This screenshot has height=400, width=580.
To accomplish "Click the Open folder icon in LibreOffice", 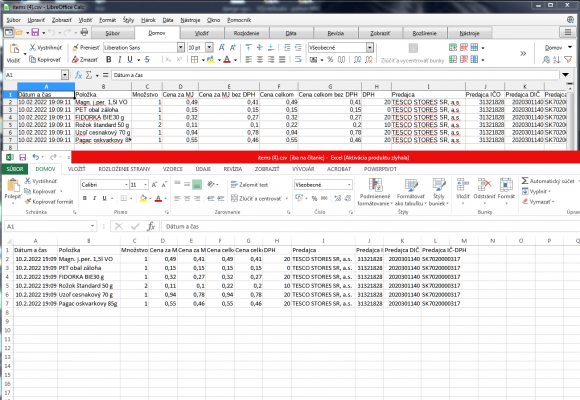I will [19, 33].
